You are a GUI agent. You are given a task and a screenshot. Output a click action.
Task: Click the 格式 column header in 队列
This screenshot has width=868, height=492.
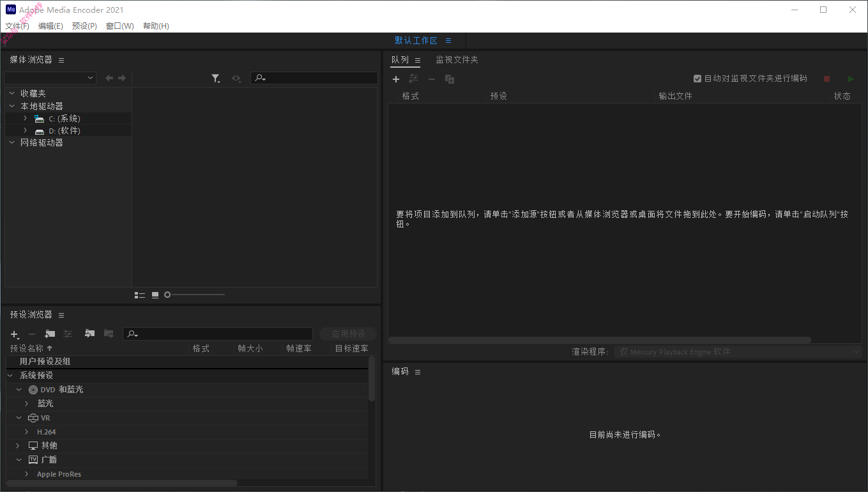pyautogui.click(x=411, y=96)
